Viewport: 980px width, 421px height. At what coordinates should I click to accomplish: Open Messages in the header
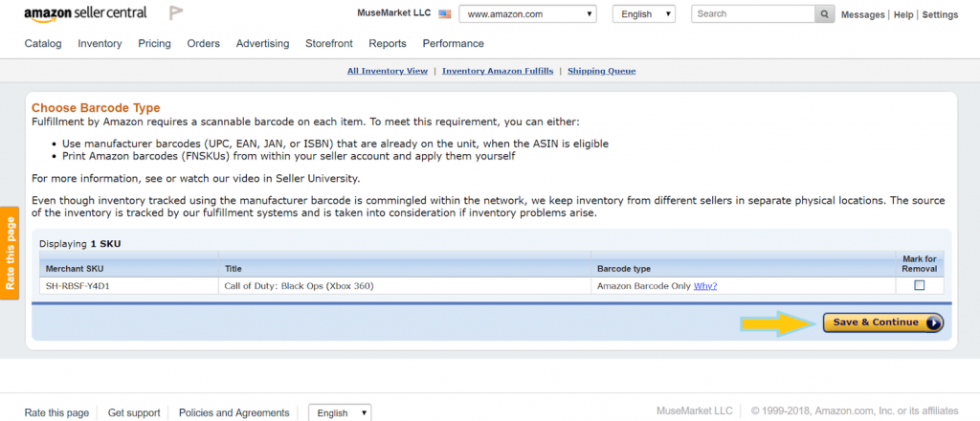863,14
